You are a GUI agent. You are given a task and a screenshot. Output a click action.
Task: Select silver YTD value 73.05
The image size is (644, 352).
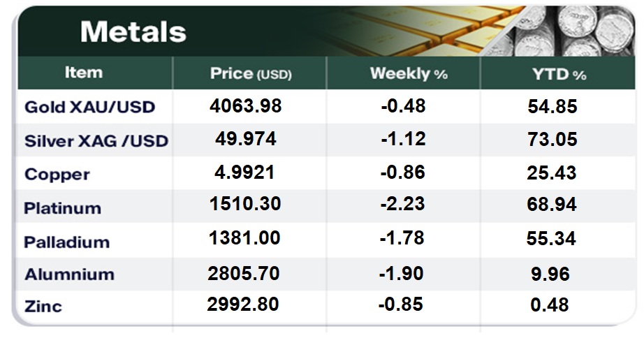click(552, 139)
